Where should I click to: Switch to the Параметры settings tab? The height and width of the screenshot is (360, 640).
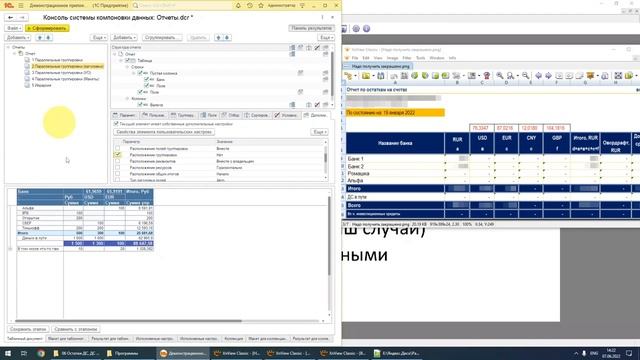tap(124, 116)
